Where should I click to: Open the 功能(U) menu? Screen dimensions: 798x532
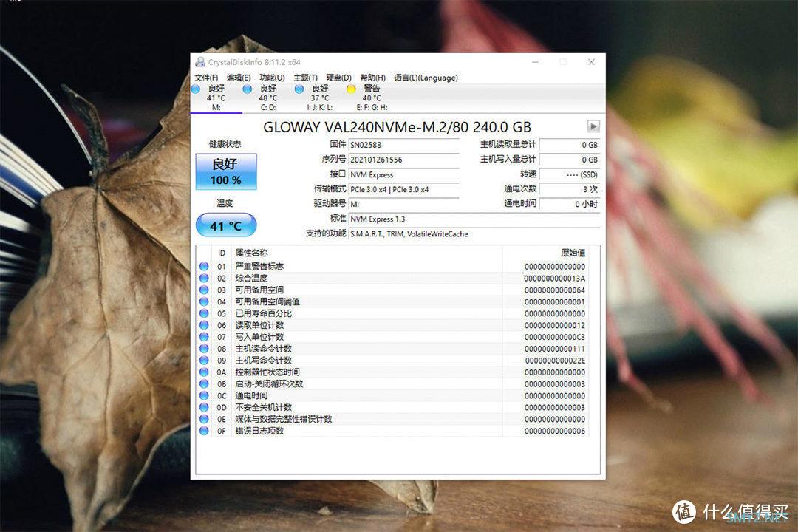click(272, 78)
